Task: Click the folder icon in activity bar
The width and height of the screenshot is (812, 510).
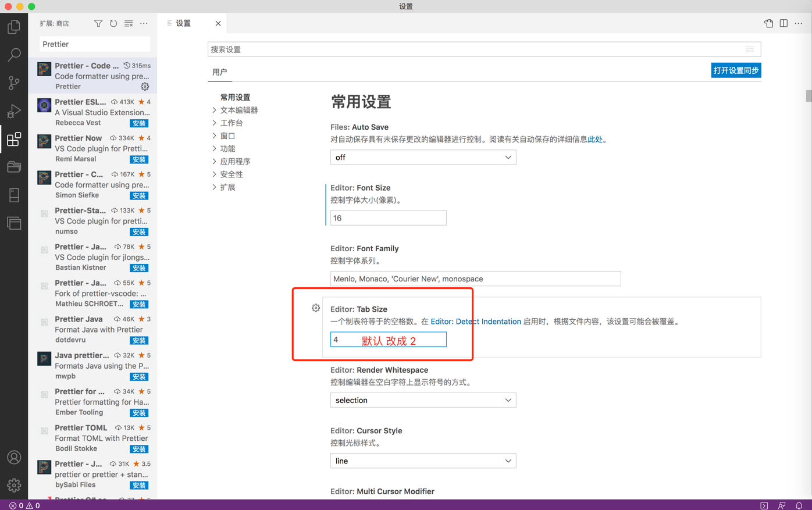Action: point(14,167)
